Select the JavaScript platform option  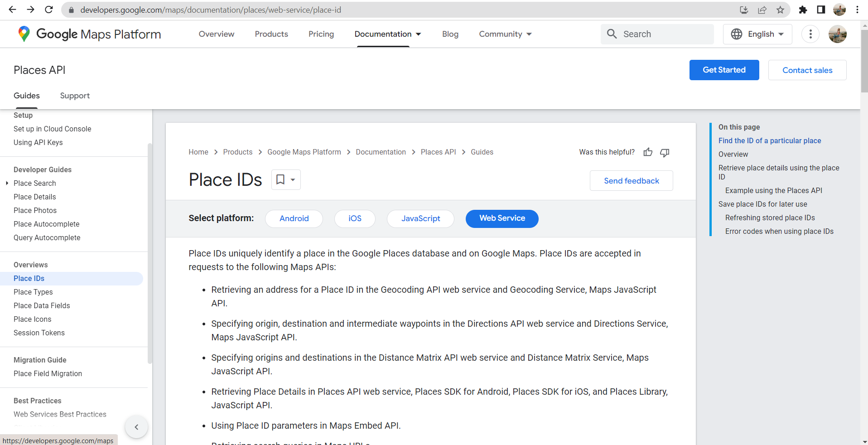tap(420, 218)
